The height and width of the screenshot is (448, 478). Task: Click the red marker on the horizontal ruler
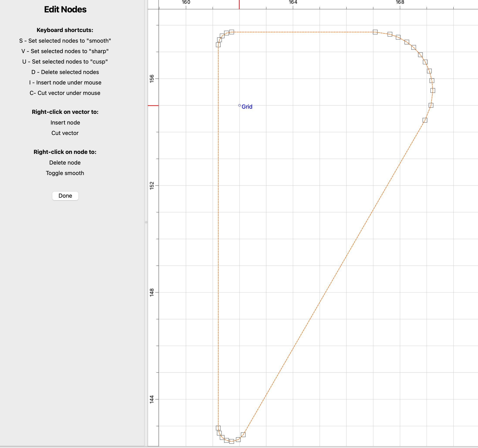(x=239, y=5)
